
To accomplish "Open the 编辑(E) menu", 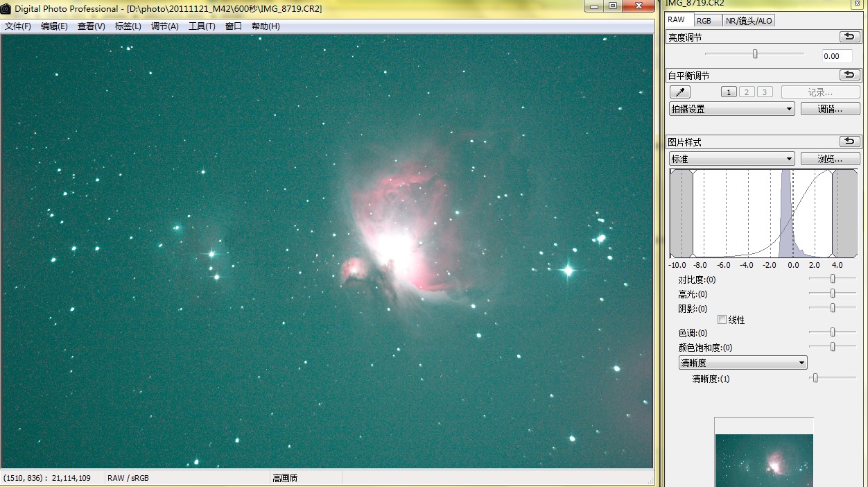I will click(54, 26).
